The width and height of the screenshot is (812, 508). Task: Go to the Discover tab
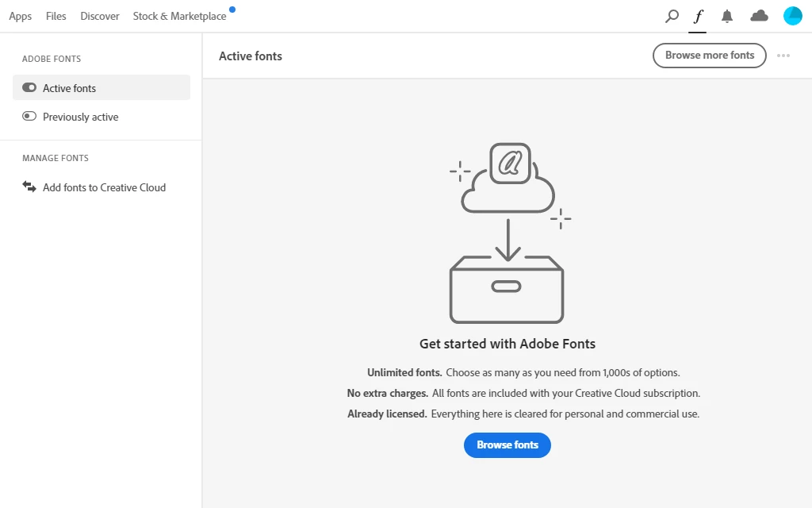click(100, 16)
